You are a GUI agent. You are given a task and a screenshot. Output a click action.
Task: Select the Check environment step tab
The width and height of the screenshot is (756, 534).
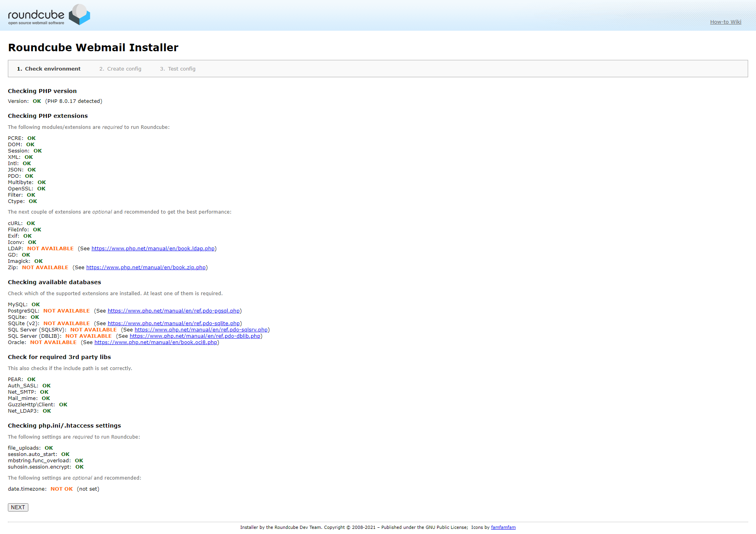[x=48, y=69]
